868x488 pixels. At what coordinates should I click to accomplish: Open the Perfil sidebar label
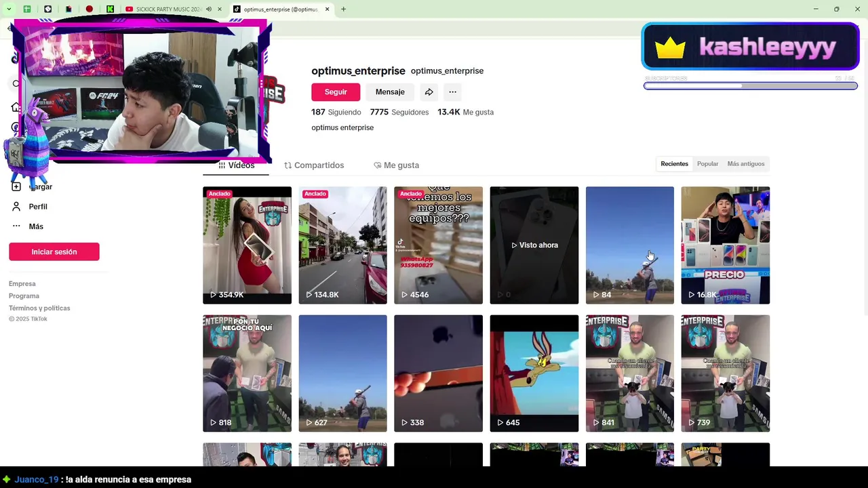pyautogui.click(x=38, y=207)
